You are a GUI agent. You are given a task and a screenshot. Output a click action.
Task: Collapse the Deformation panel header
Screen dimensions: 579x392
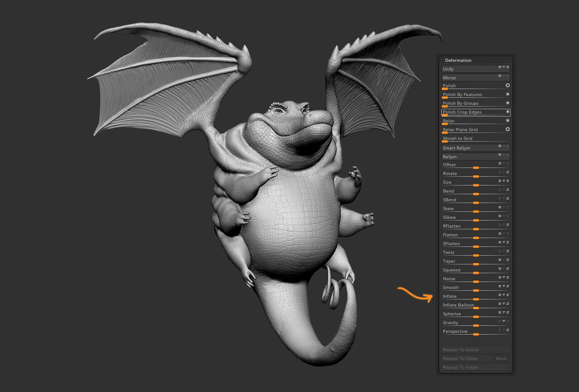pos(458,60)
